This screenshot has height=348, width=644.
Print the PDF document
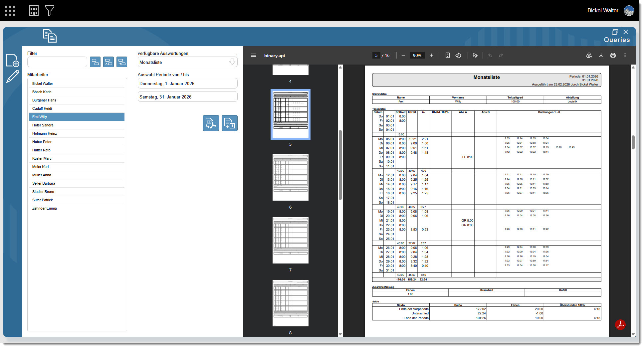coord(613,56)
